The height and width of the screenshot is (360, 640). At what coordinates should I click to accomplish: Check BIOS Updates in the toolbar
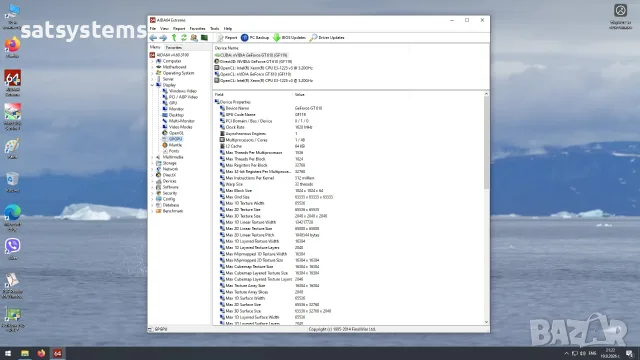click(289, 38)
